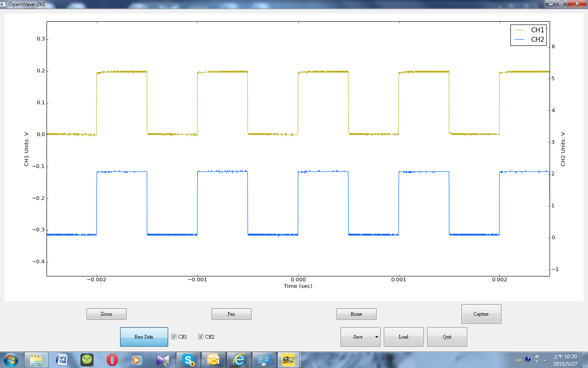Image resolution: width=588 pixels, height=368 pixels.
Task: Show hidden system tray icons
Action: [x=544, y=360]
